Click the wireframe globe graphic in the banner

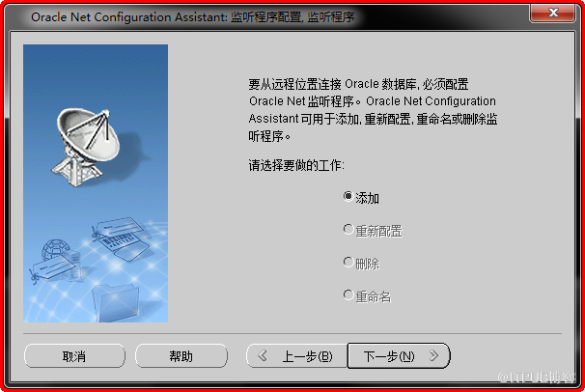point(55,250)
